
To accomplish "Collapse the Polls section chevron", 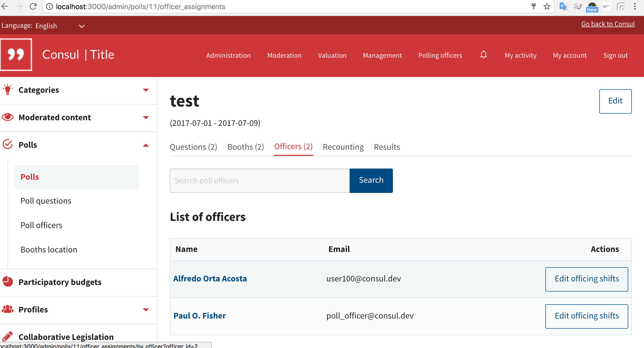I will click(146, 145).
